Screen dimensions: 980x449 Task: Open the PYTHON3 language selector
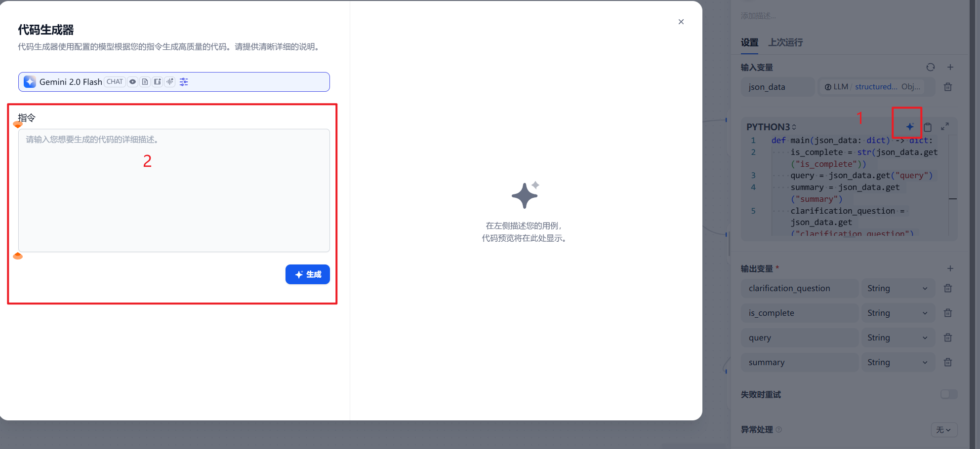point(771,127)
